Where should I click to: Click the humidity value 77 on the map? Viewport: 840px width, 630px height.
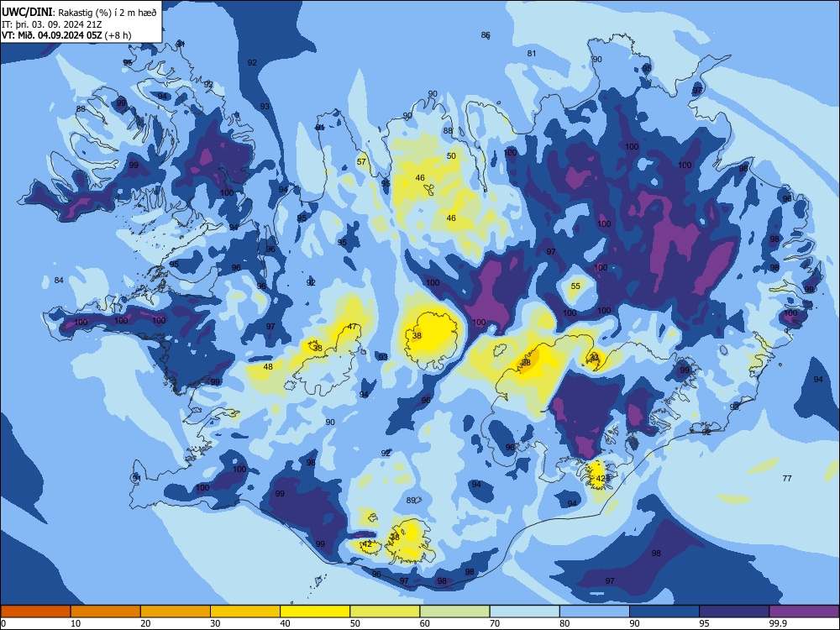coord(787,479)
